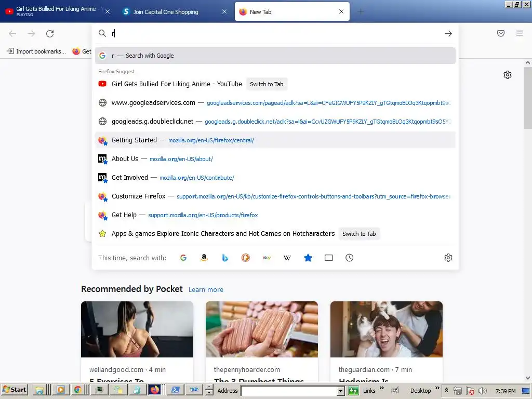Open the PowerShell taskbar icon
Screen dimensions: 532x399
176,390
